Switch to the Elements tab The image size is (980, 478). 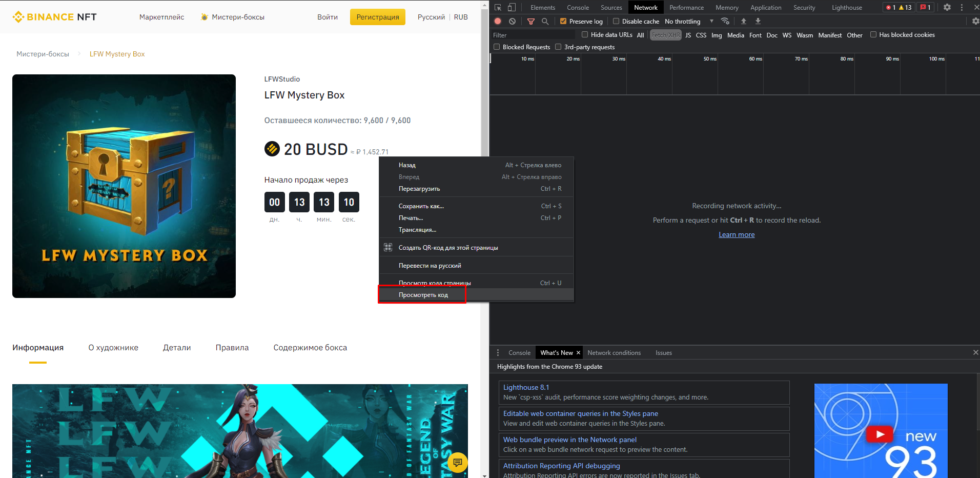tap(543, 7)
